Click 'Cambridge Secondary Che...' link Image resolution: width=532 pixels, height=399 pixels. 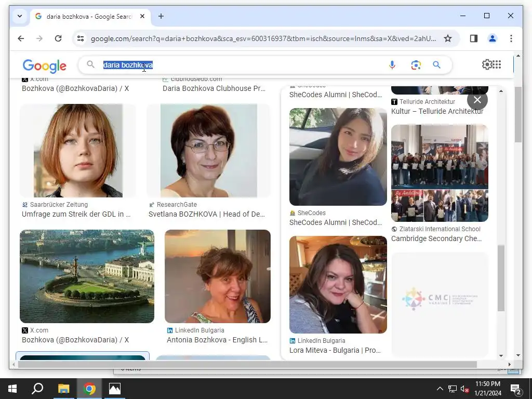[x=436, y=238]
